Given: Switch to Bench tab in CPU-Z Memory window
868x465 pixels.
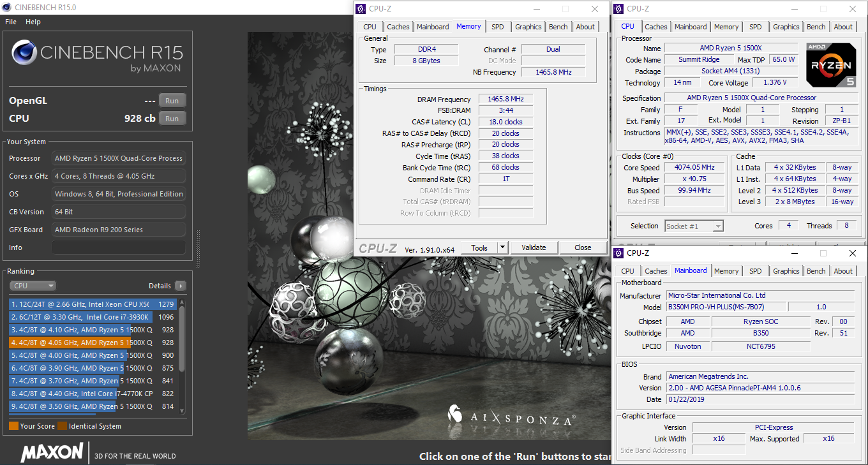Looking at the screenshot, I should pos(558,27).
